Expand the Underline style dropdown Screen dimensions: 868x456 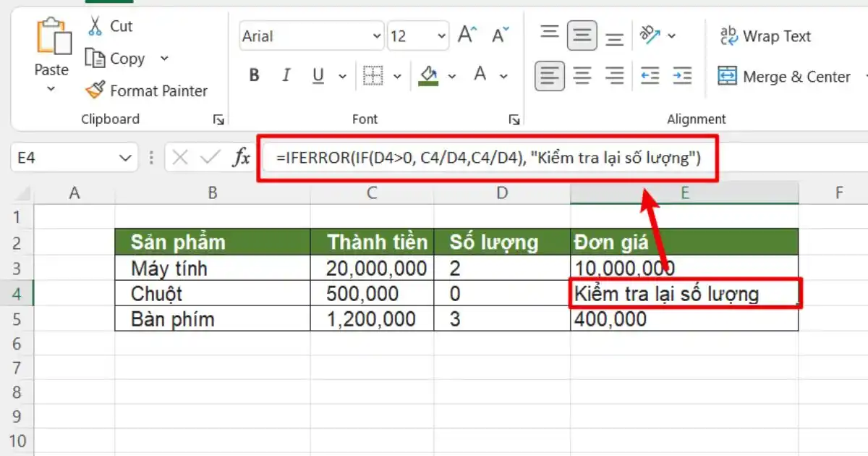coord(341,76)
